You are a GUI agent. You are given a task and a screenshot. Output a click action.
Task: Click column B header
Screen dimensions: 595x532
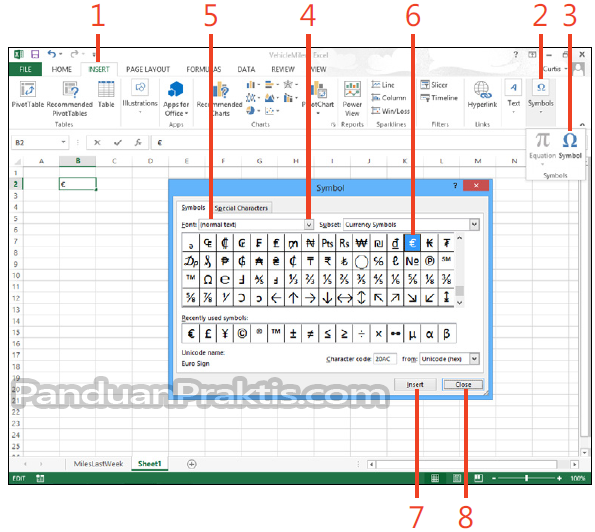77,161
